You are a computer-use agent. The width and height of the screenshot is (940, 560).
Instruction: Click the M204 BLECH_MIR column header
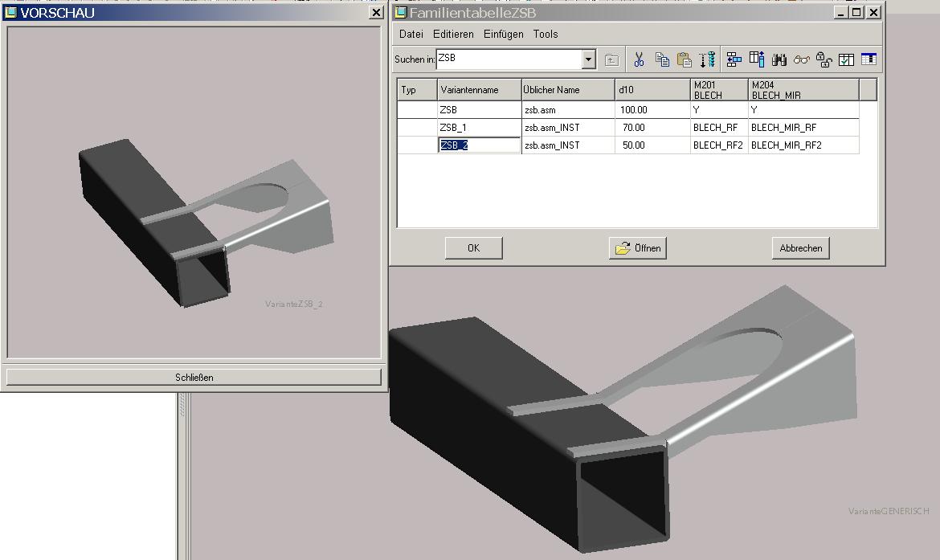tap(804, 90)
